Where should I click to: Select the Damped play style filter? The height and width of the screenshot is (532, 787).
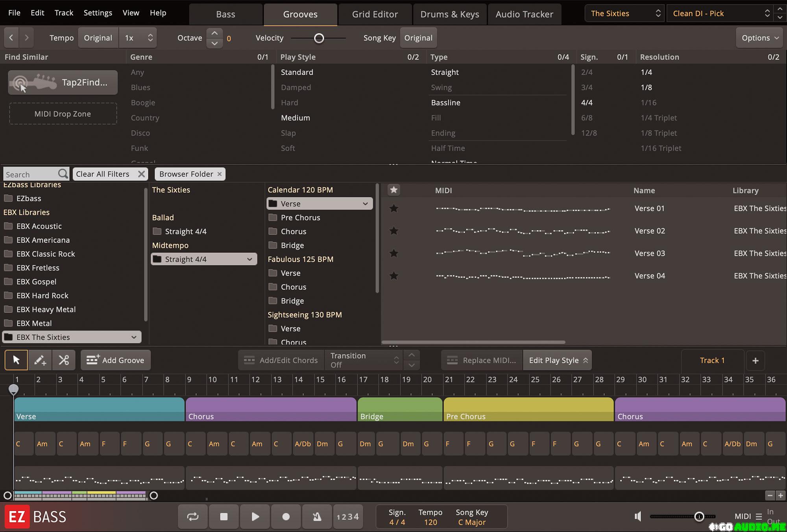coord(296,87)
